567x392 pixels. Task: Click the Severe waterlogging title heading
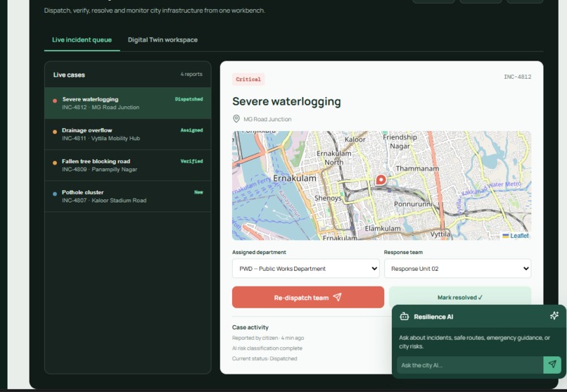click(x=286, y=101)
